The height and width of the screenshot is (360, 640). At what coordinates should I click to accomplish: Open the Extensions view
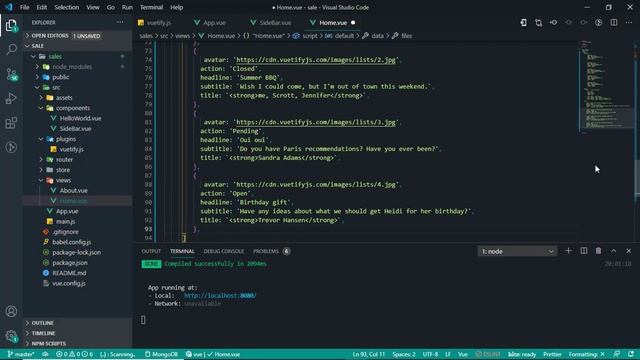[x=11, y=123]
